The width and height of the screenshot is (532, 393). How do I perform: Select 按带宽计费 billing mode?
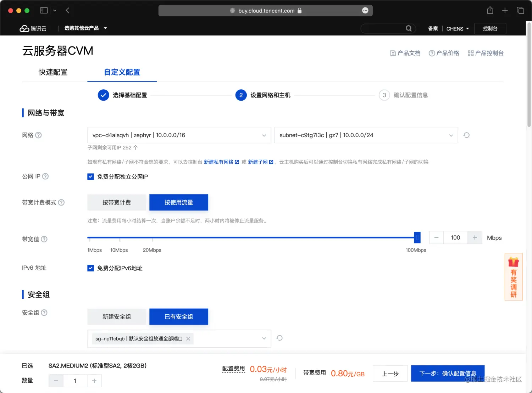click(x=117, y=202)
